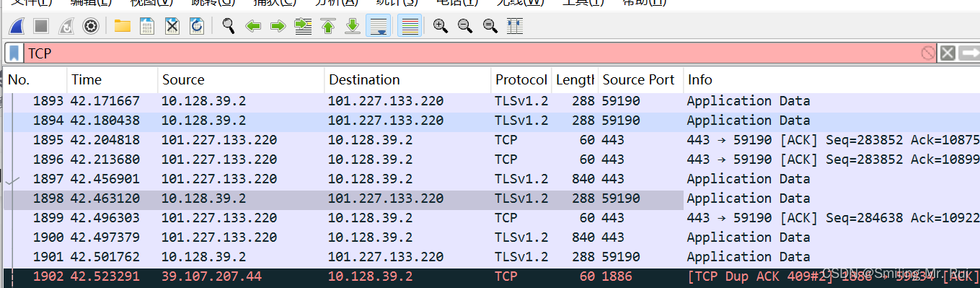The image size is (980, 288).
Task: Click source port 59190 in packet 1898
Action: [621, 198]
